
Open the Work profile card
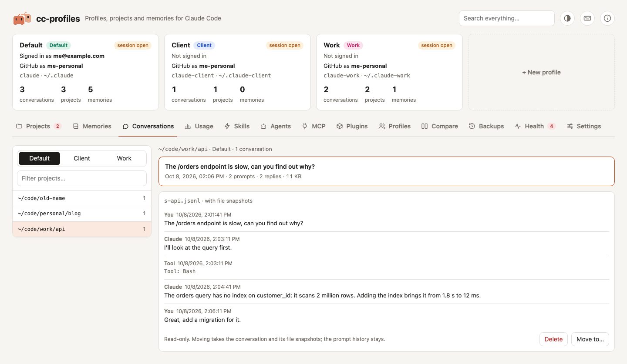point(389,72)
